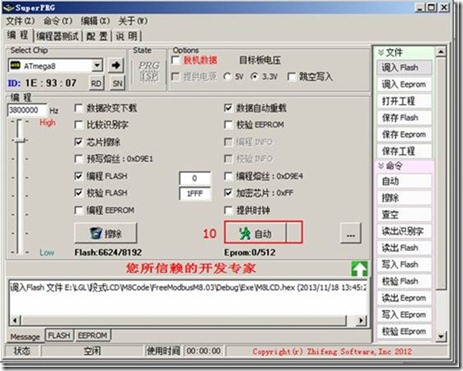This screenshot has height=371, width=463.
Task: Click the side panel scroll down arrow
Action: point(441,336)
